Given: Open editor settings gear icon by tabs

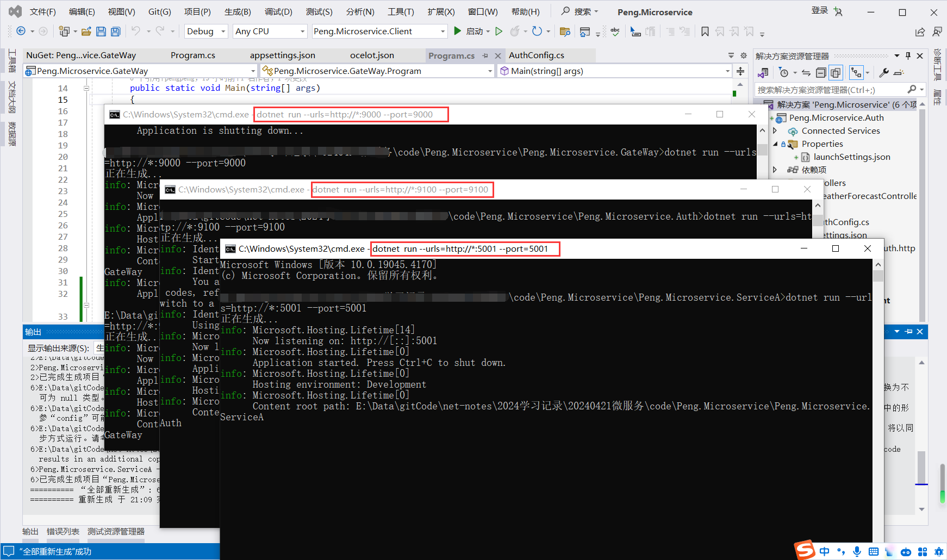Looking at the screenshot, I should [744, 55].
